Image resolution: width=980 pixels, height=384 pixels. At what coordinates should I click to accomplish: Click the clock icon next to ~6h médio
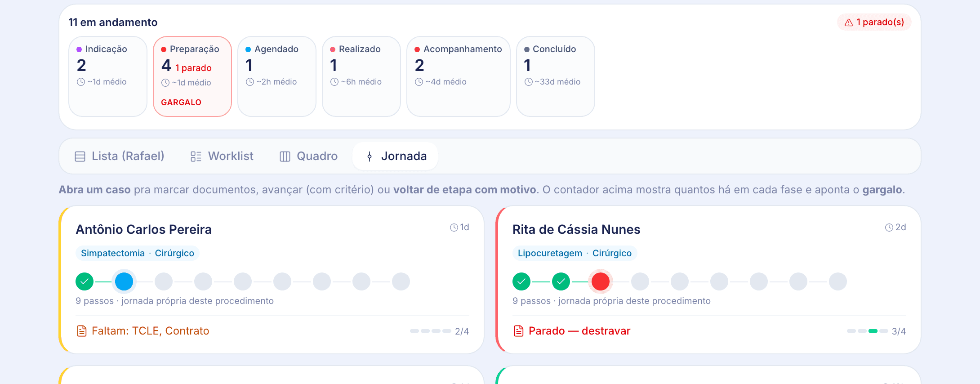pyautogui.click(x=334, y=82)
